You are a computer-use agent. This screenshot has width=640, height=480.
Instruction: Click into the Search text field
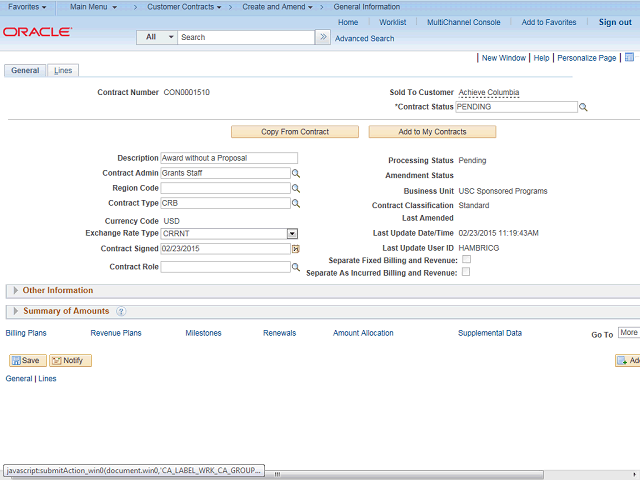coord(246,37)
